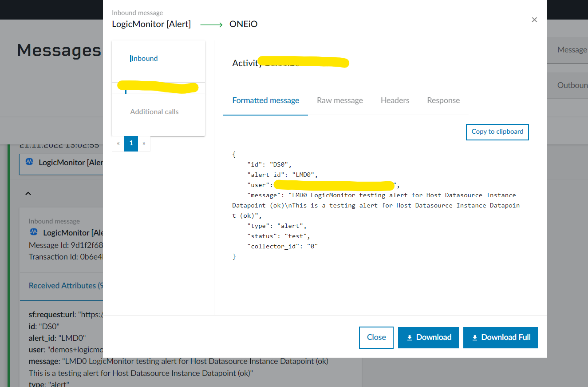Open Received Attributes tab in background page
588x387 pixels.
pyautogui.click(x=66, y=286)
